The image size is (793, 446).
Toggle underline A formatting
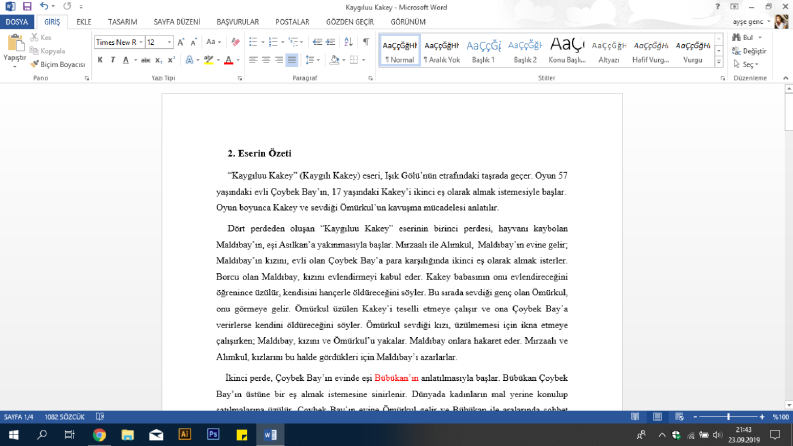tap(126, 60)
